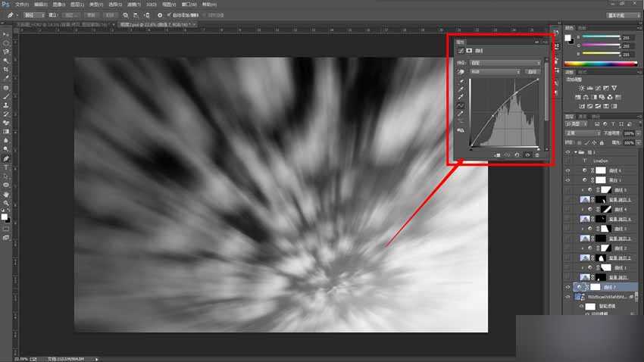Click the trash icon in Properties panel
Screen dimensions: 644x362
(537, 155)
